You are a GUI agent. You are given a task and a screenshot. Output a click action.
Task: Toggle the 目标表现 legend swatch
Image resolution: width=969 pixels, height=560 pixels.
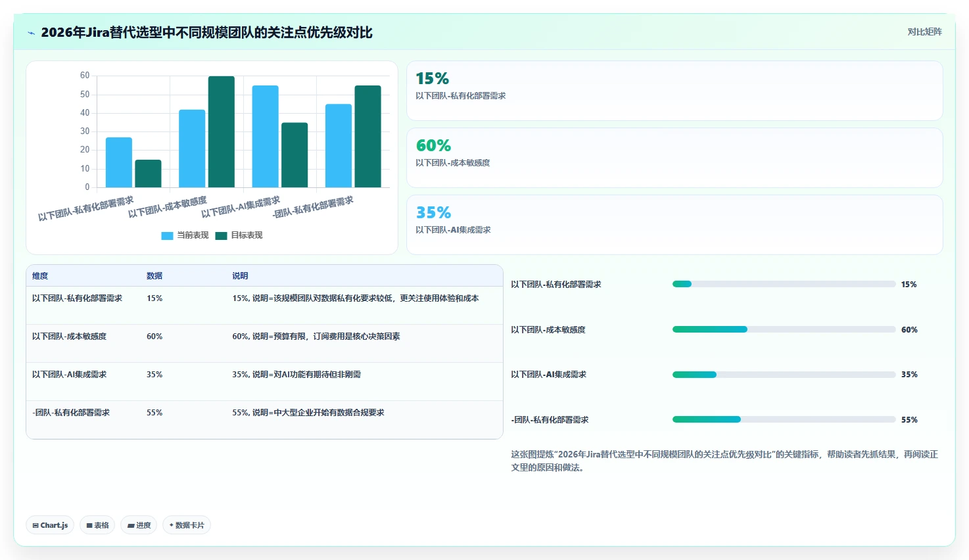tap(221, 235)
